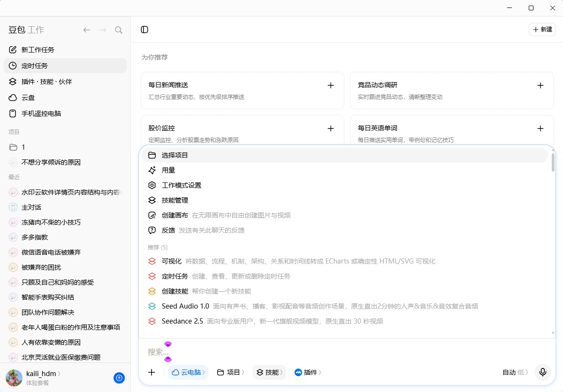Open 新工作任务 in sidebar

tap(65, 50)
